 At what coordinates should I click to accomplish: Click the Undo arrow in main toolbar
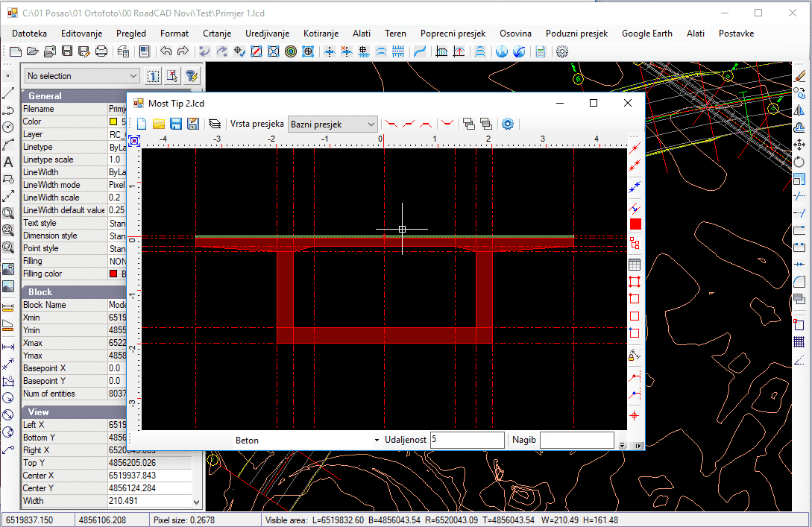(x=166, y=51)
